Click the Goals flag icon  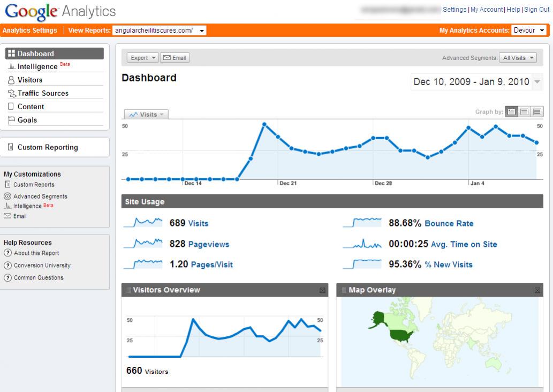11,120
